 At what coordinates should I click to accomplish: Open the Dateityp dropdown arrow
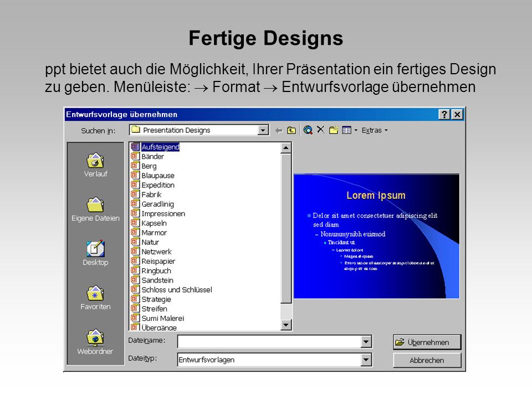click(366, 360)
